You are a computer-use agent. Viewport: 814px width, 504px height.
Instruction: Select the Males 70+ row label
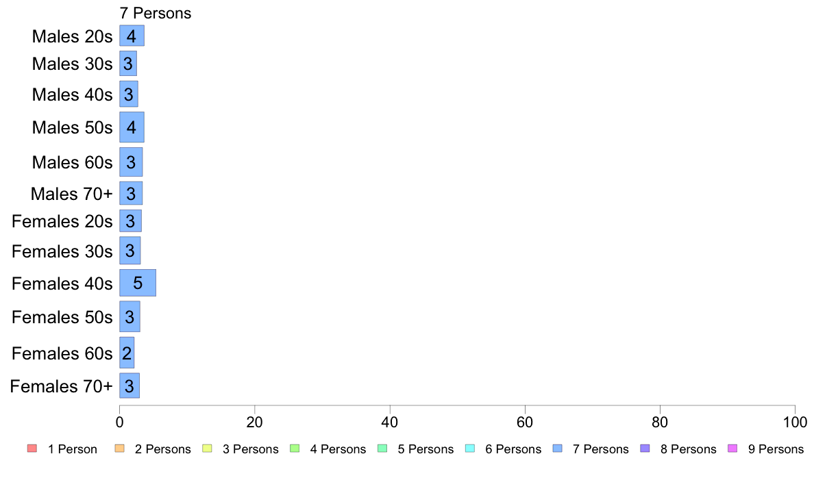click(x=72, y=194)
